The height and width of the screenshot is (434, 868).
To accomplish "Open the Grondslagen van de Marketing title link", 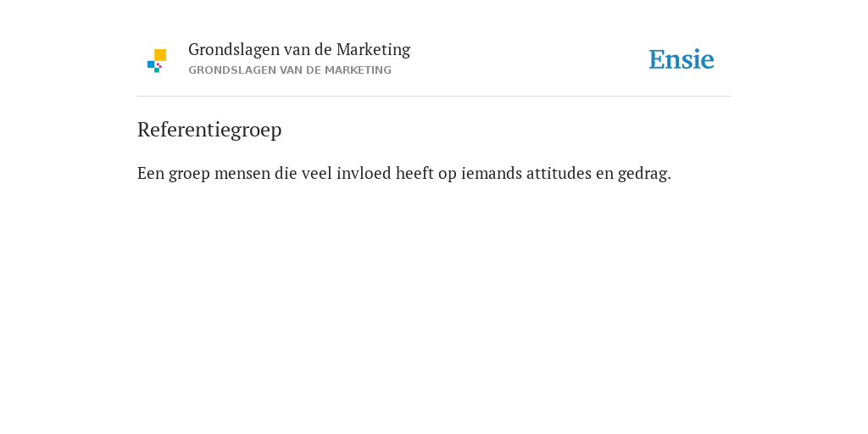I will [299, 50].
